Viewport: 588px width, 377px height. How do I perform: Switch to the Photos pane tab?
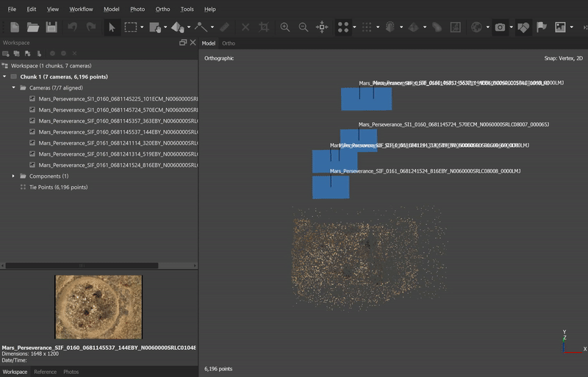71,372
